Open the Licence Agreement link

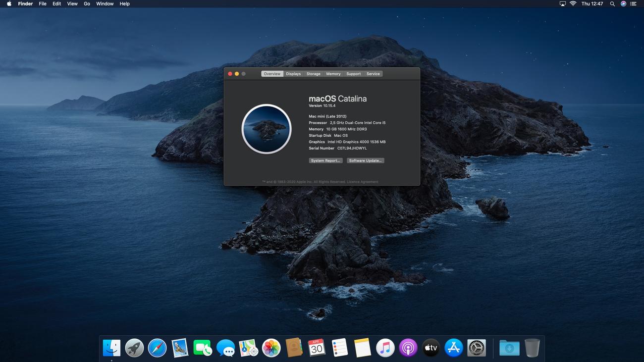(x=363, y=182)
